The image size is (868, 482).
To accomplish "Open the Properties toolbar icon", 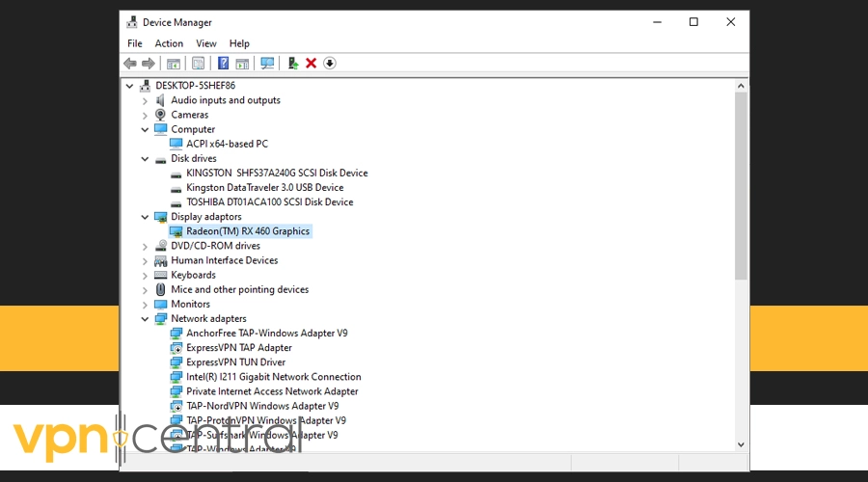I will (x=198, y=63).
